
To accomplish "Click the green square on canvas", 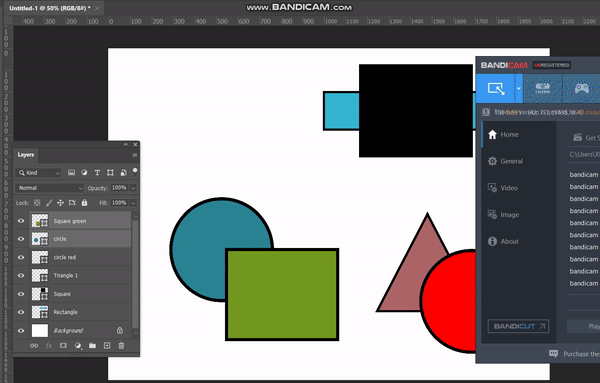I will 282,295.
